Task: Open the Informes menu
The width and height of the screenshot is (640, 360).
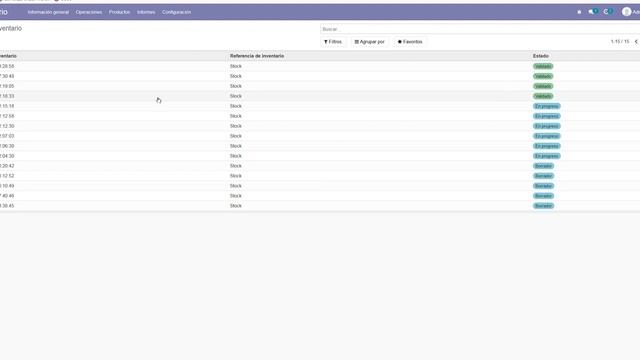Action: (146, 12)
